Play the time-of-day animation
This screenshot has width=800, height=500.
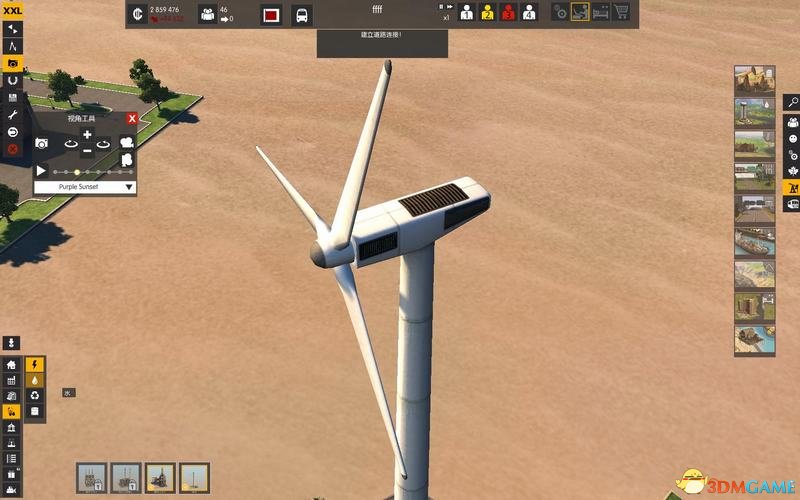41,170
